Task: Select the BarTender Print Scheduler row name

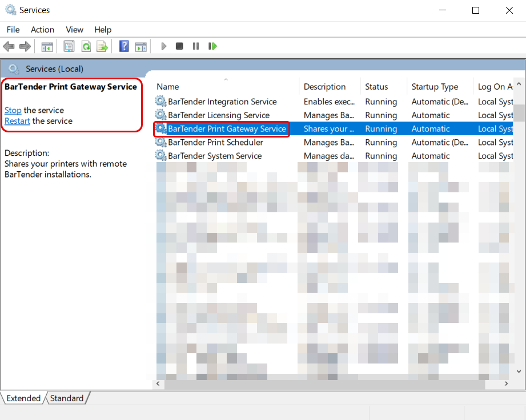Action: click(x=216, y=142)
